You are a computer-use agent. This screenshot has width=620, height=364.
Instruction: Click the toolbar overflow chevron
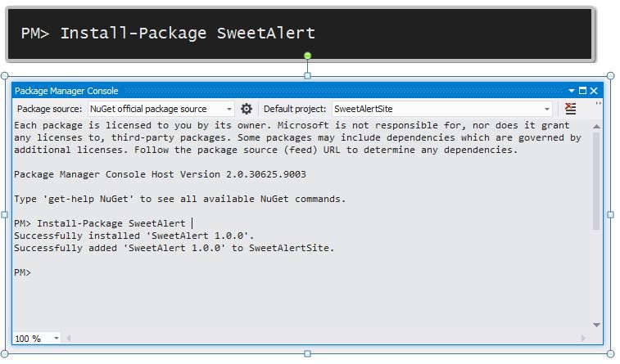[598, 105]
